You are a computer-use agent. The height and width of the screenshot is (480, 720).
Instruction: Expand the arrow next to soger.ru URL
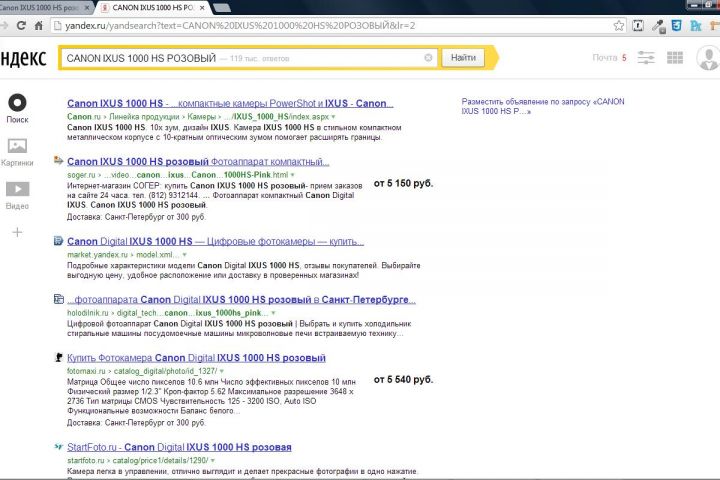[x=292, y=175]
